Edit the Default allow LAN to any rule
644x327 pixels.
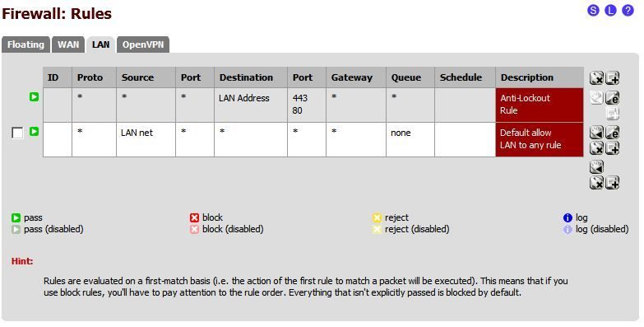(x=613, y=132)
